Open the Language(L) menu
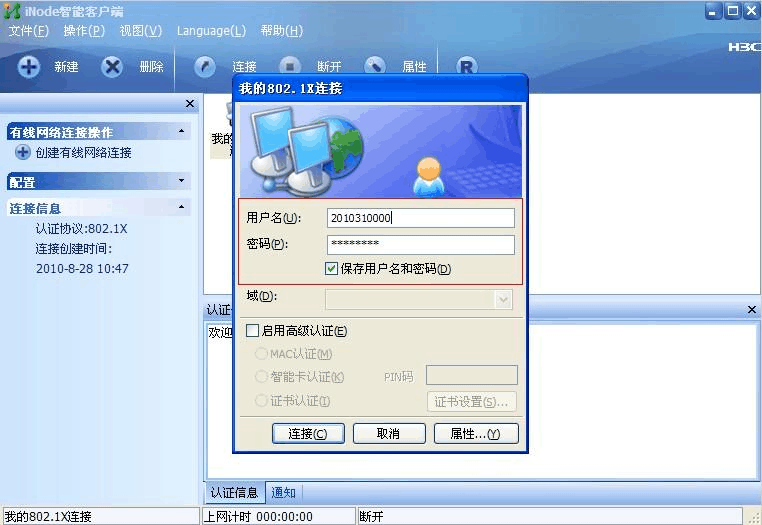762x525 pixels. point(211,31)
